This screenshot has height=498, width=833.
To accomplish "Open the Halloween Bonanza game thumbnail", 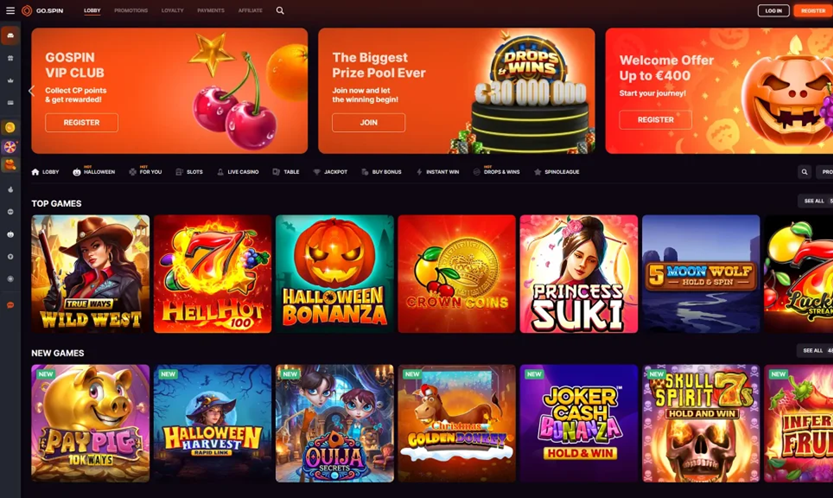I will pyautogui.click(x=335, y=274).
